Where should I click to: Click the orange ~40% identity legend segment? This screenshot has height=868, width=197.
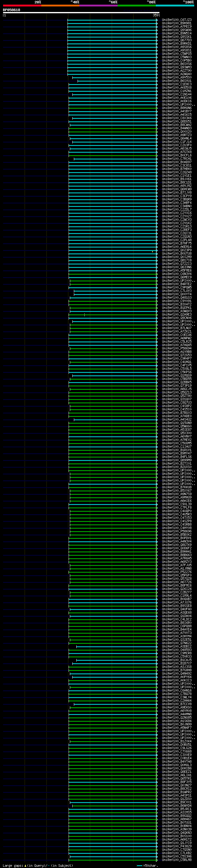pos(60,6)
